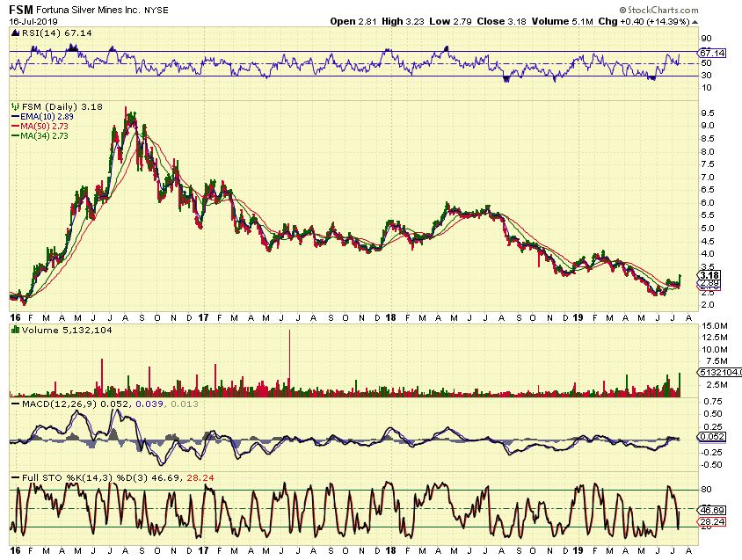Click the blue EMA(10) legend line swatch
Image resolution: width=742 pixels, height=560 pixels.
15,116
